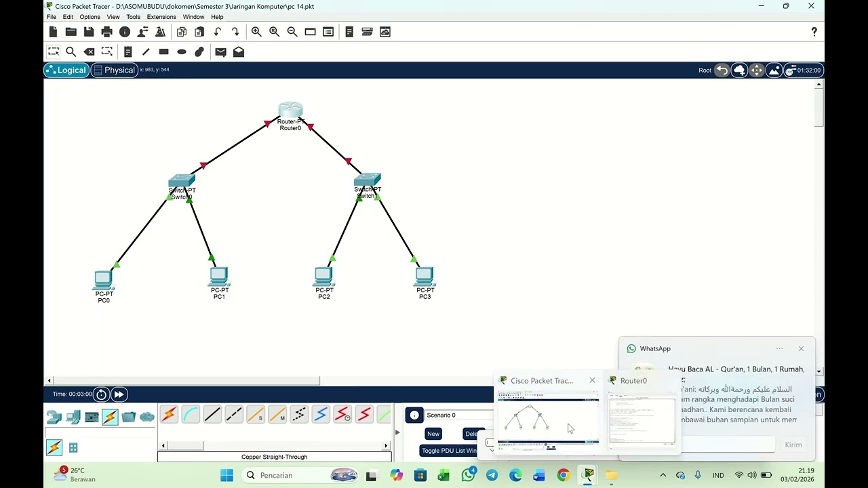Choose the Select tool

[53, 52]
